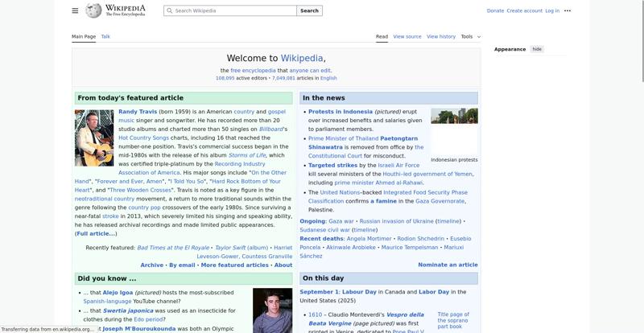Image resolution: width=644 pixels, height=333 pixels.
Task: Open the English language link
Action: pos(328,78)
